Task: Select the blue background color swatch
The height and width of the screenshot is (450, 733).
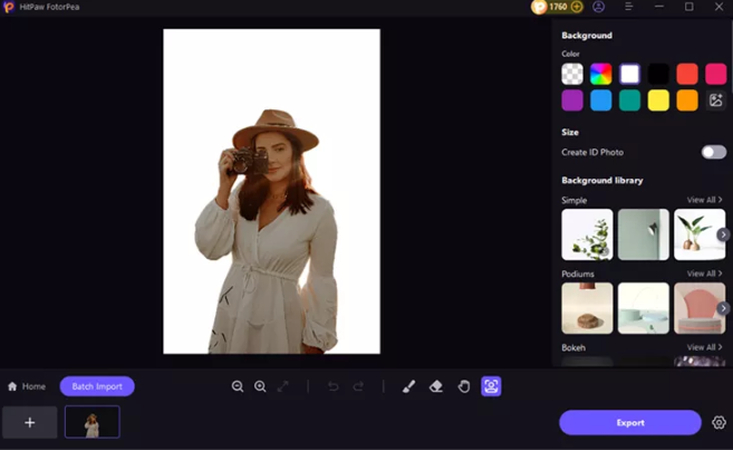Action: 601,100
